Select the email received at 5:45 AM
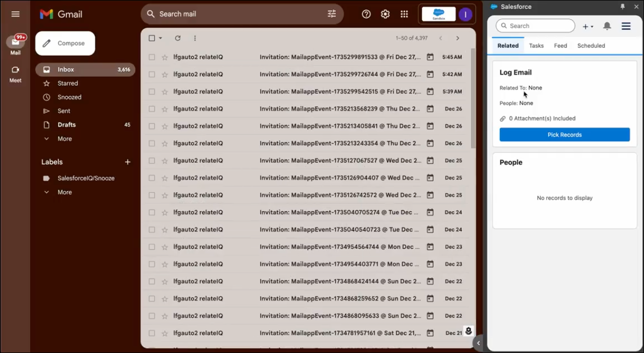644x353 pixels. tap(152, 57)
